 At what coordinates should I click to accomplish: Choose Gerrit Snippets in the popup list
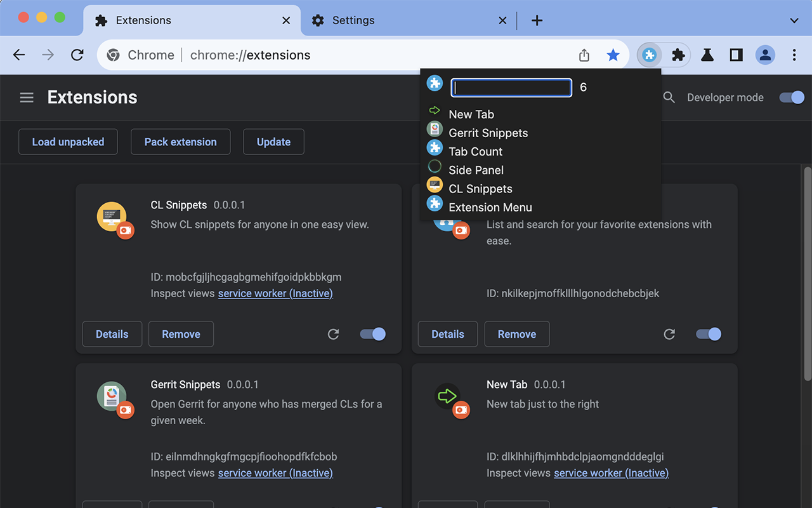488,133
